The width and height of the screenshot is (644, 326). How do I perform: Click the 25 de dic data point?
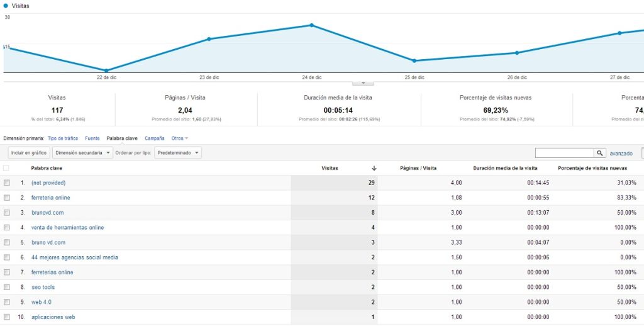(414, 60)
